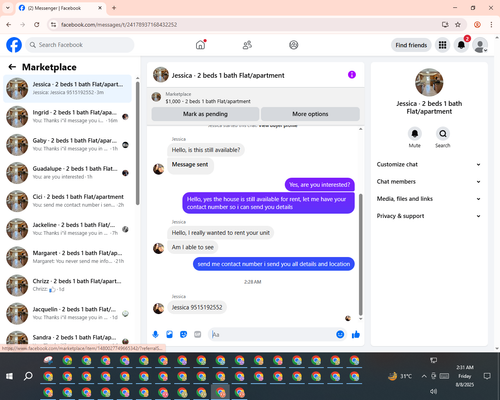Open the notifications bell with badge
This screenshot has width=500, height=400.
click(x=461, y=45)
